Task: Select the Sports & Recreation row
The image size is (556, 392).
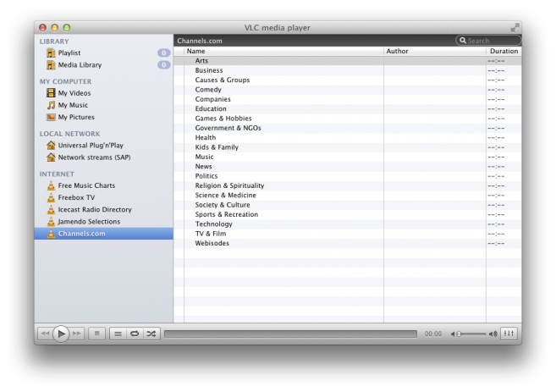Action: (x=348, y=214)
